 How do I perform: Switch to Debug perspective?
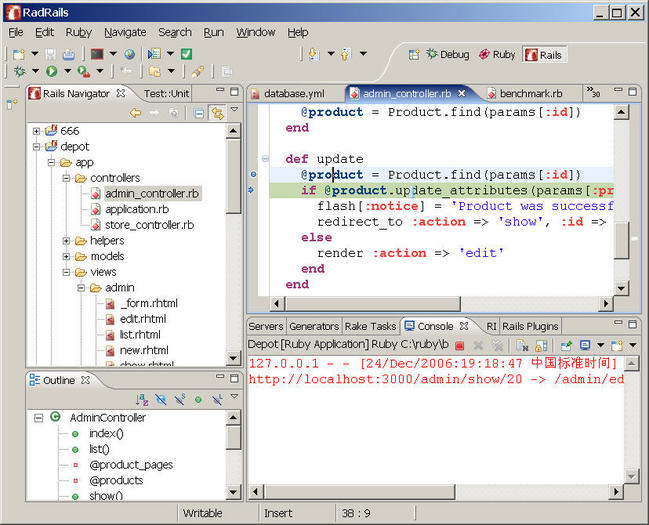[448, 54]
